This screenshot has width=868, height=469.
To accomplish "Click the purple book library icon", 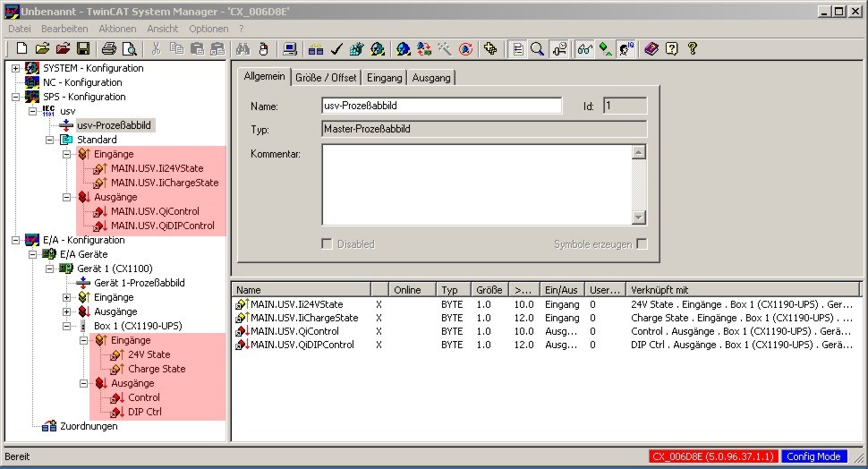I will 651,48.
